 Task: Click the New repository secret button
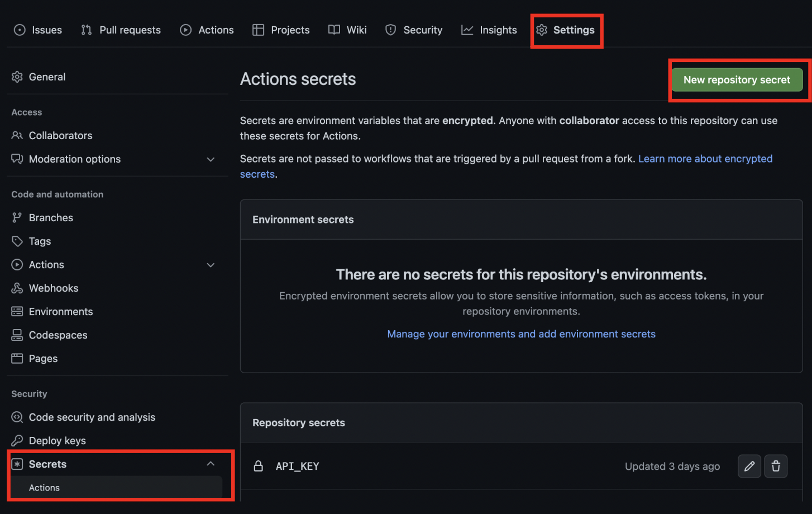[737, 79]
